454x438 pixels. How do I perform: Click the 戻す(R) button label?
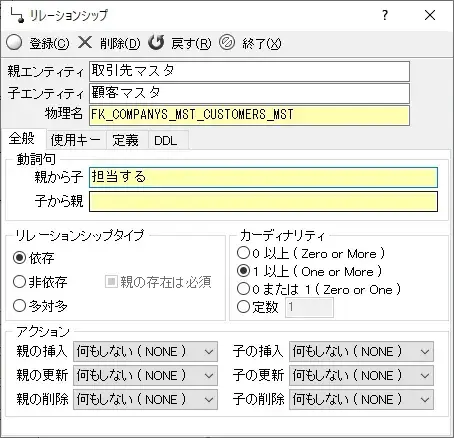tap(191, 43)
